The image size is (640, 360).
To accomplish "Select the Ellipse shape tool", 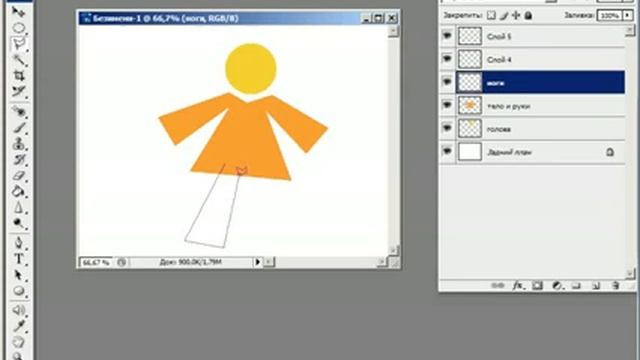I will tap(18, 291).
